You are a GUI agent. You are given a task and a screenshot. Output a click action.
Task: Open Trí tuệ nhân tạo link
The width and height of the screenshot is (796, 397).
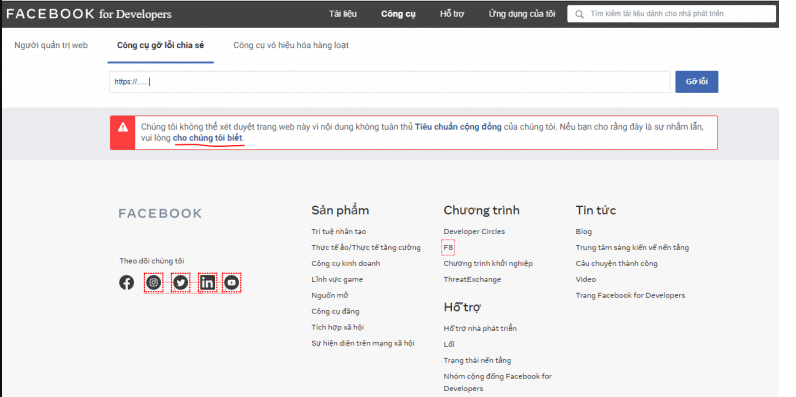pyautogui.click(x=339, y=231)
